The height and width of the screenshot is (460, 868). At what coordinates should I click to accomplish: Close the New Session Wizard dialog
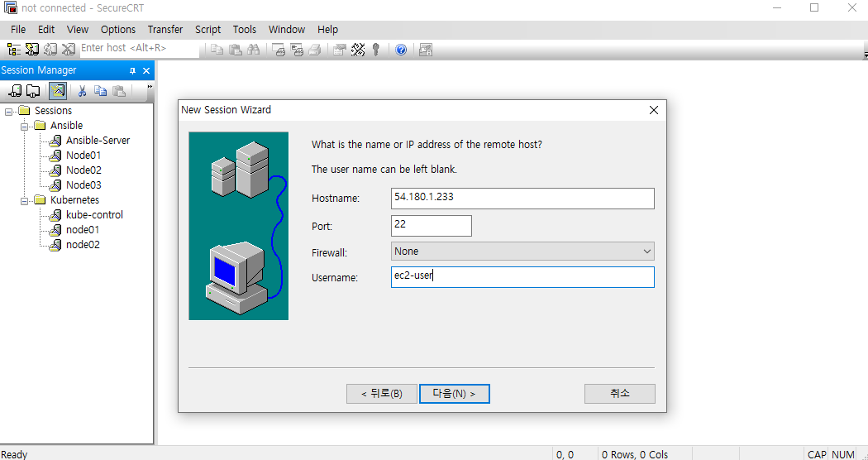654,110
